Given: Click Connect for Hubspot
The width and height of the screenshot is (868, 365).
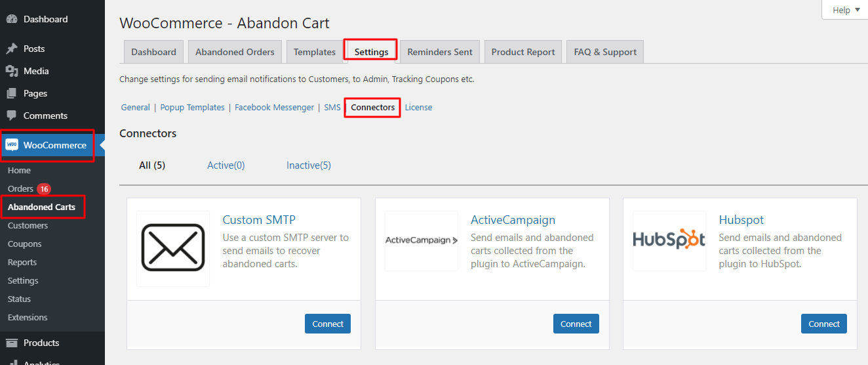Looking at the screenshot, I should 824,324.
